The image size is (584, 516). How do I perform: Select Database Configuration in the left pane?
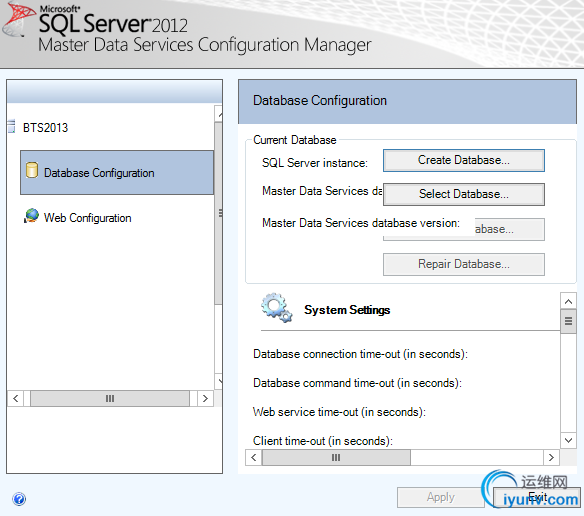pos(117,172)
